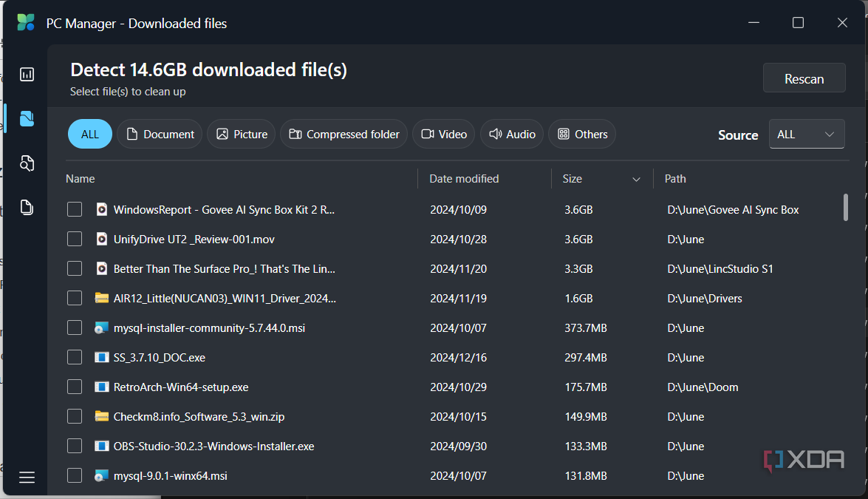Click video file icon for UnifyDrive UT2

click(101, 240)
